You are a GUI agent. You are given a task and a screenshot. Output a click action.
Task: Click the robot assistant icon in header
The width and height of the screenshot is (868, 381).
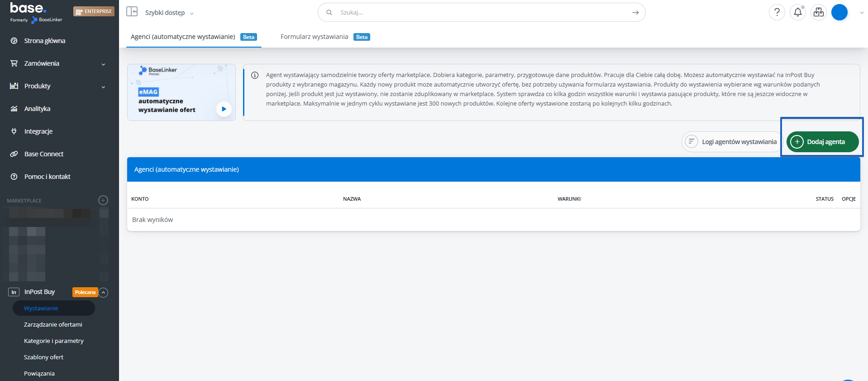pyautogui.click(x=818, y=12)
